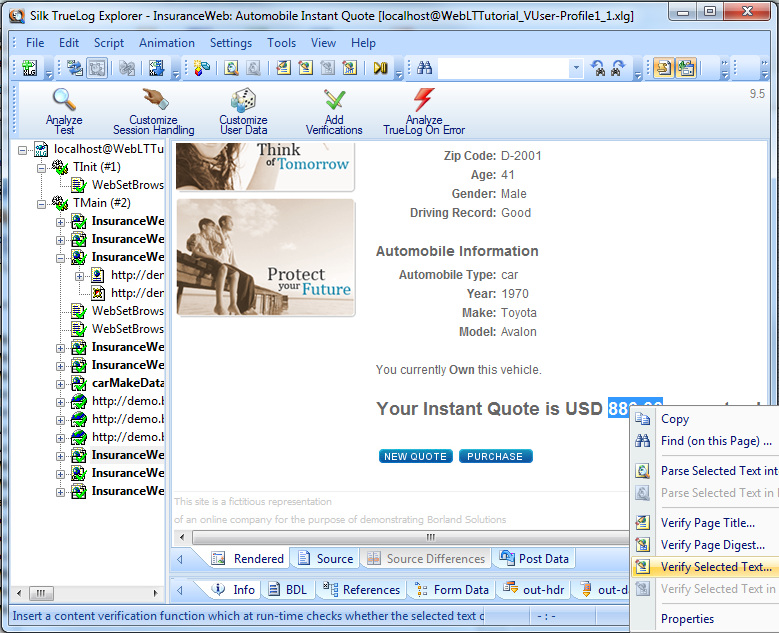The image size is (779, 633).
Task: Click Add Verifications checkmark icon
Action: click(334, 100)
